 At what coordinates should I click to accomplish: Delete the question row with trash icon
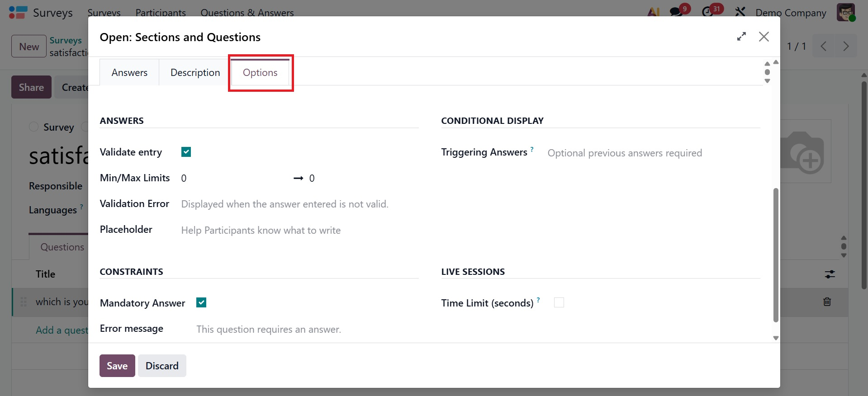click(827, 302)
